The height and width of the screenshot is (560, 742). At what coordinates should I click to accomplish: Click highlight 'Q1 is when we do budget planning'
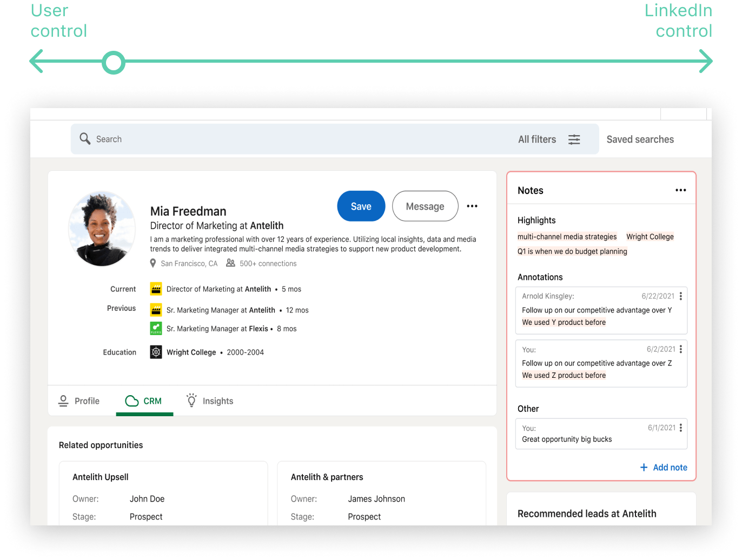coord(572,251)
